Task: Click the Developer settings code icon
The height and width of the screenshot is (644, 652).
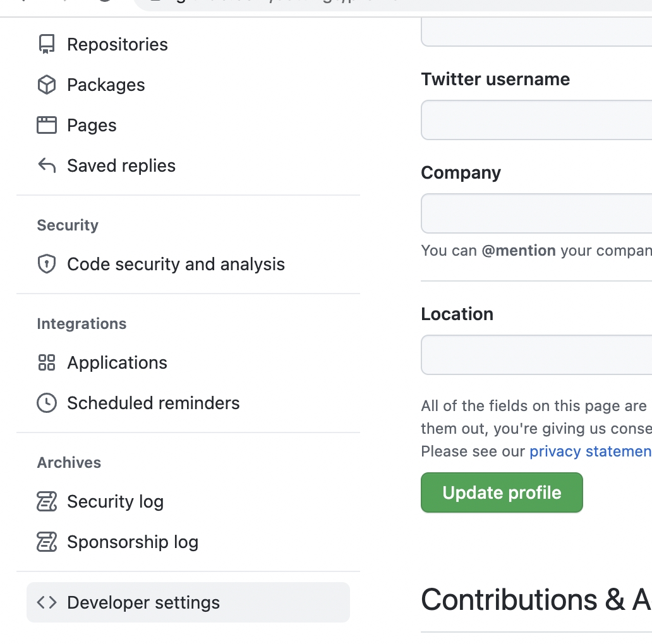Action: [x=47, y=602]
